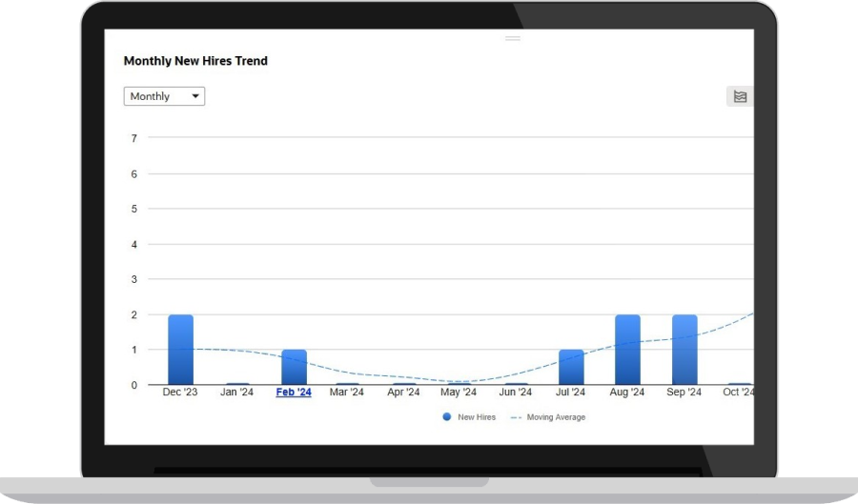Image resolution: width=858 pixels, height=504 pixels.
Task: Click the drag handle at the panel top
Action: coord(513,39)
